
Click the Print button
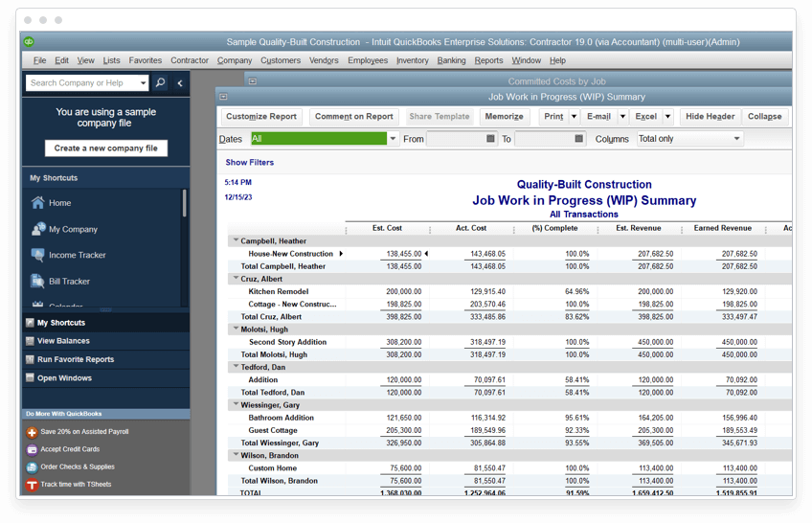click(553, 117)
